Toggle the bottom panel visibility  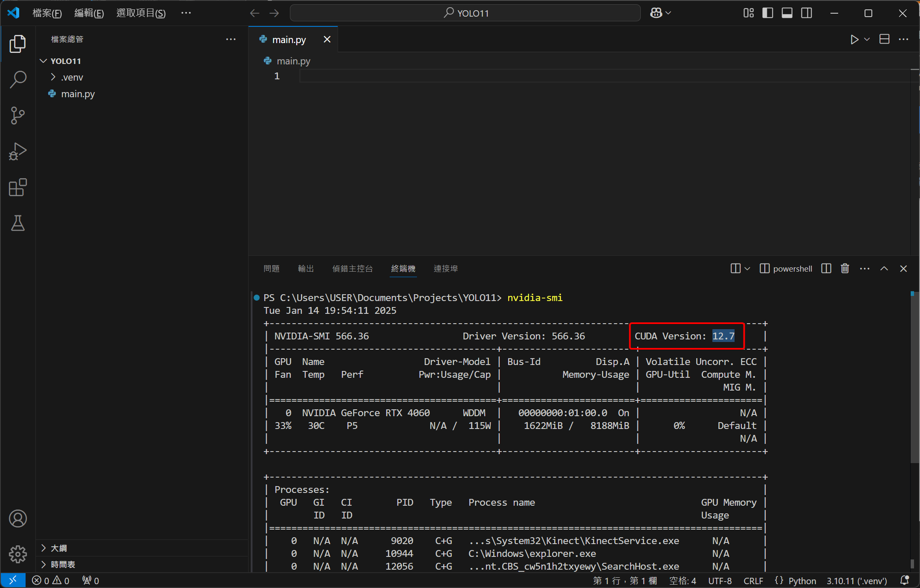click(x=787, y=13)
